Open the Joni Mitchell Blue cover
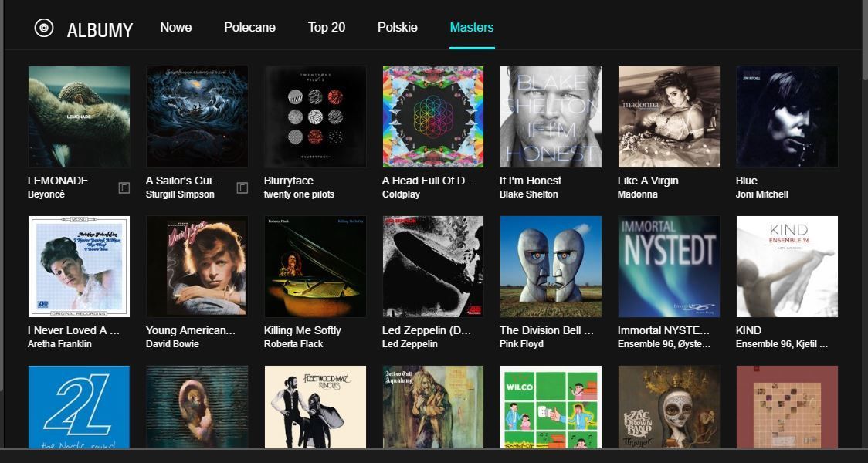The image size is (868, 463). coord(787,117)
